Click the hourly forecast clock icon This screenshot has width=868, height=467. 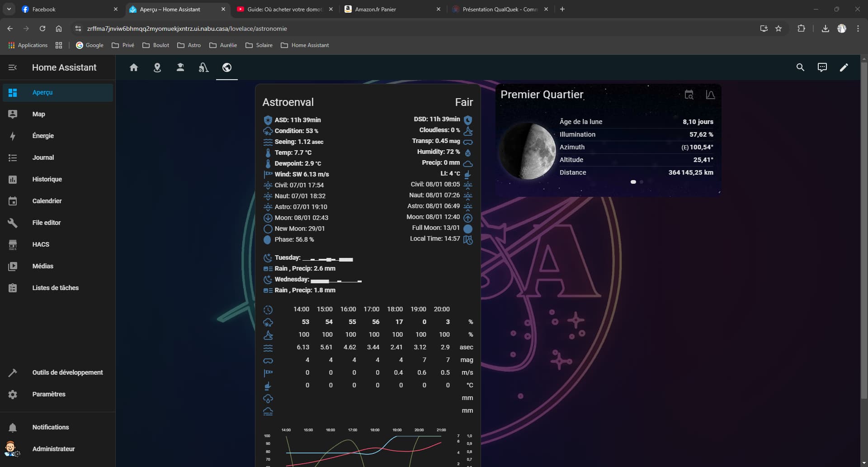(x=268, y=310)
